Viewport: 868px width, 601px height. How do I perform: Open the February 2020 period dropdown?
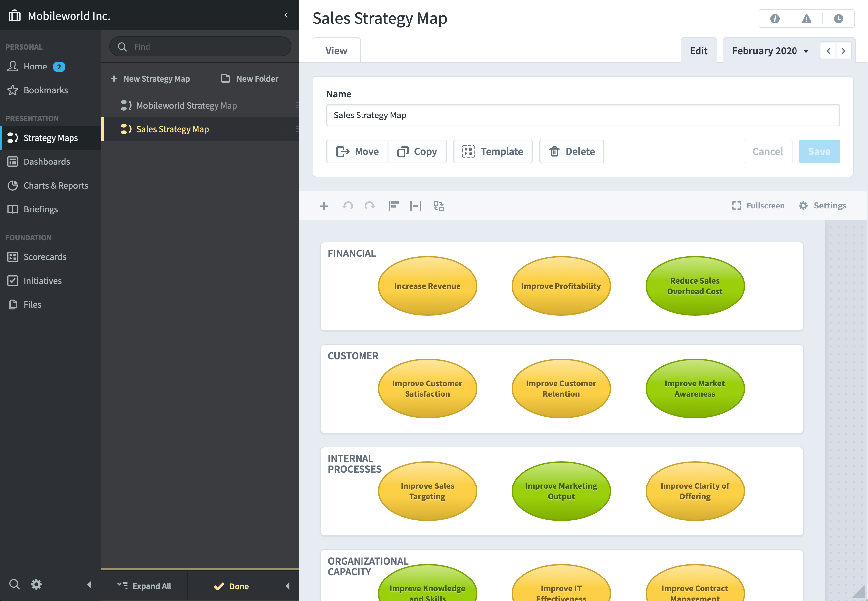click(770, 51)
